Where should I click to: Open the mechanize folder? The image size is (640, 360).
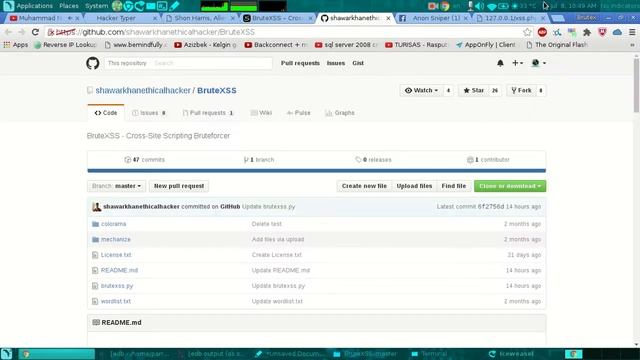[x=116, y=240]
